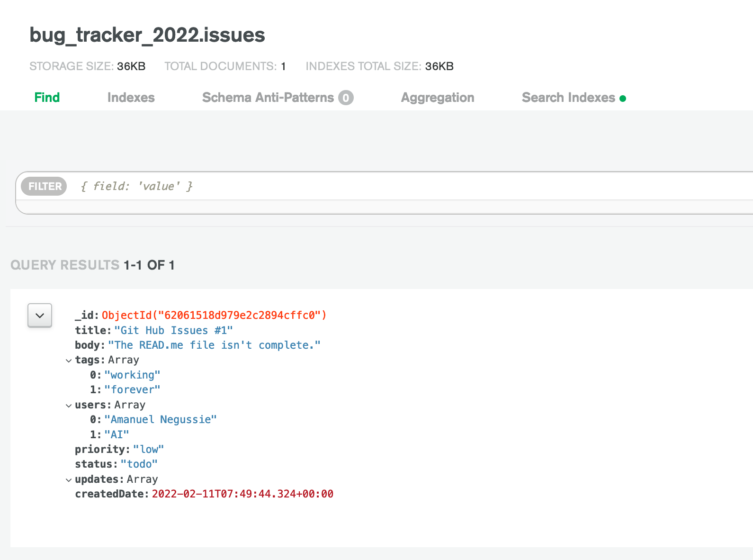Click the QUERY RESULTS 1-1 OF 1 label
Image resolution: width=753 pixels, height=560 pixels.
pyautogui.click(x=93, y=265)
